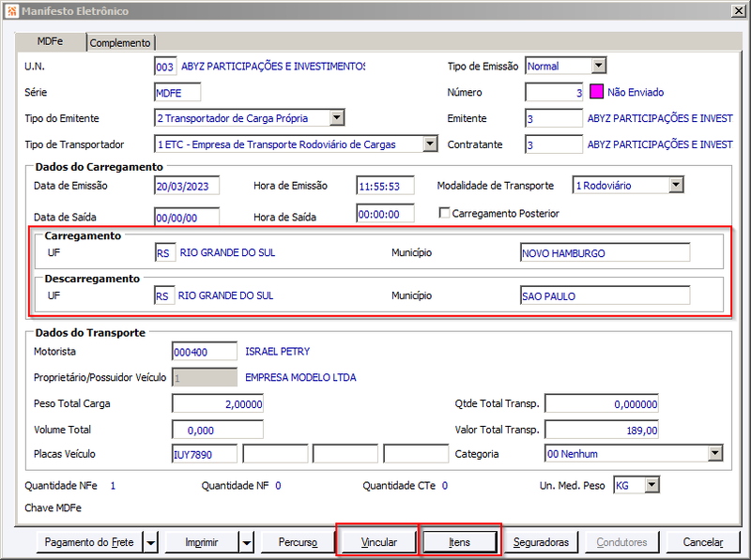
Task: Close the Manifesto Eletrônico window
Action: 738,10
